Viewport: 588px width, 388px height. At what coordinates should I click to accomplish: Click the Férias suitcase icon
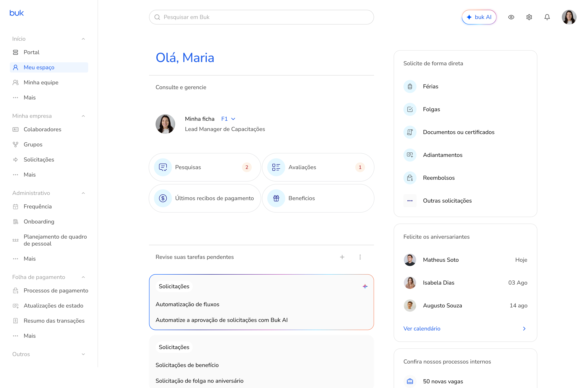(410, 86)
